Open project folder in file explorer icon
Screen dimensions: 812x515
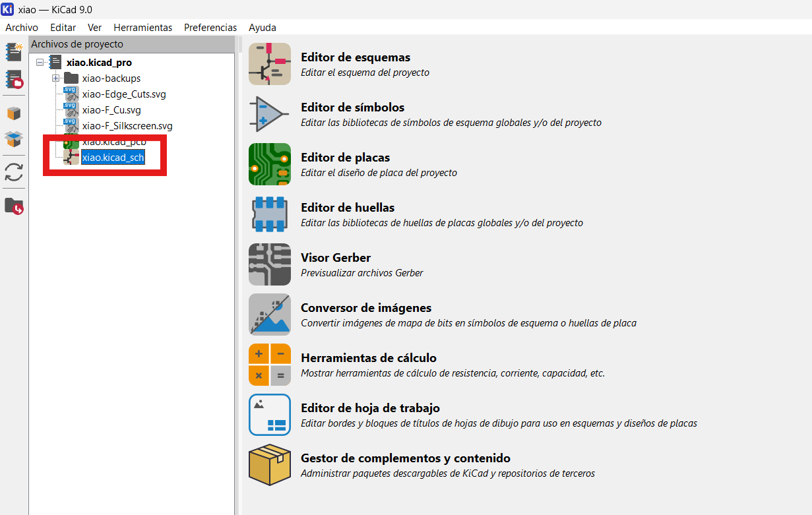click(x=14, y=206)
